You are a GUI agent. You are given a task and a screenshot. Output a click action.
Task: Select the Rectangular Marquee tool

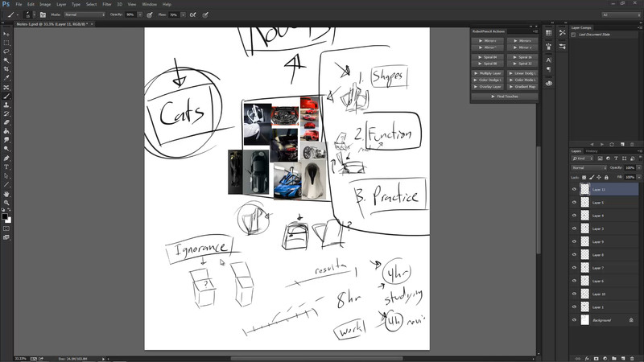(x=6, y=43)
